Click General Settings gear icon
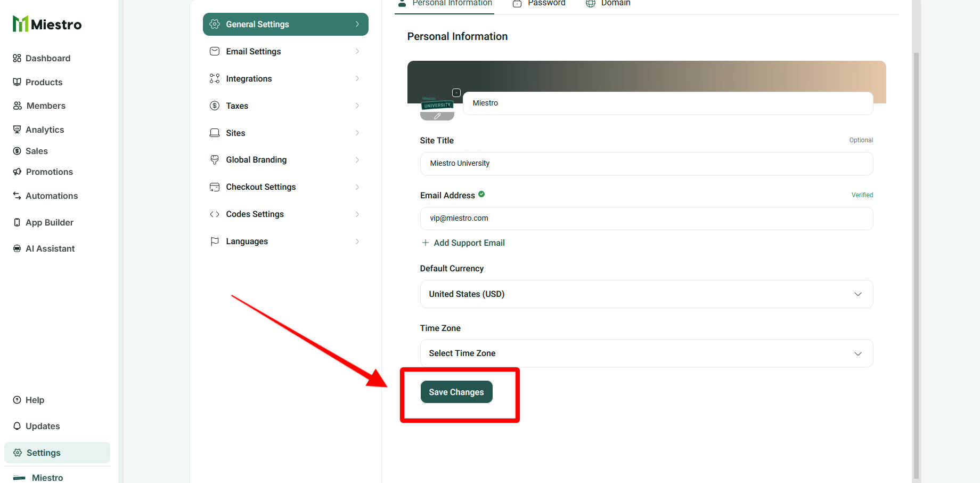The height and width of the screenshot is (483, 980). pyautogui.click(x=215, y=24)
